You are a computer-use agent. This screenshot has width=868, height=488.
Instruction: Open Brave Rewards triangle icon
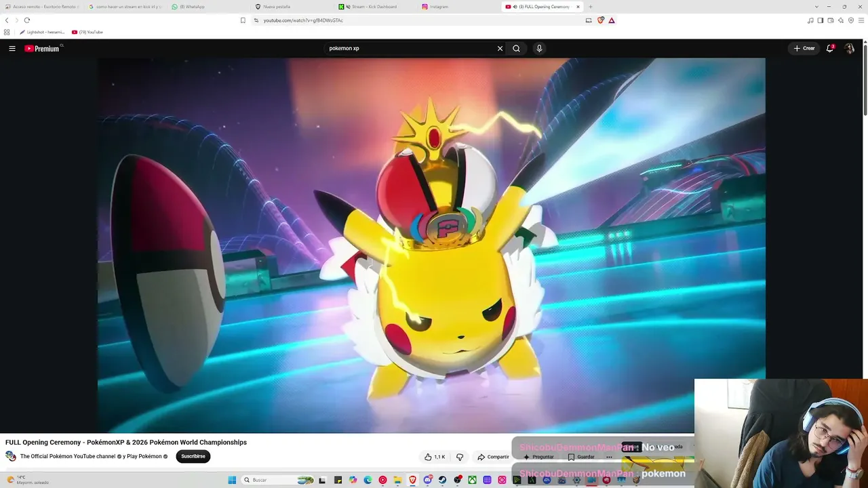click(612, 20)
